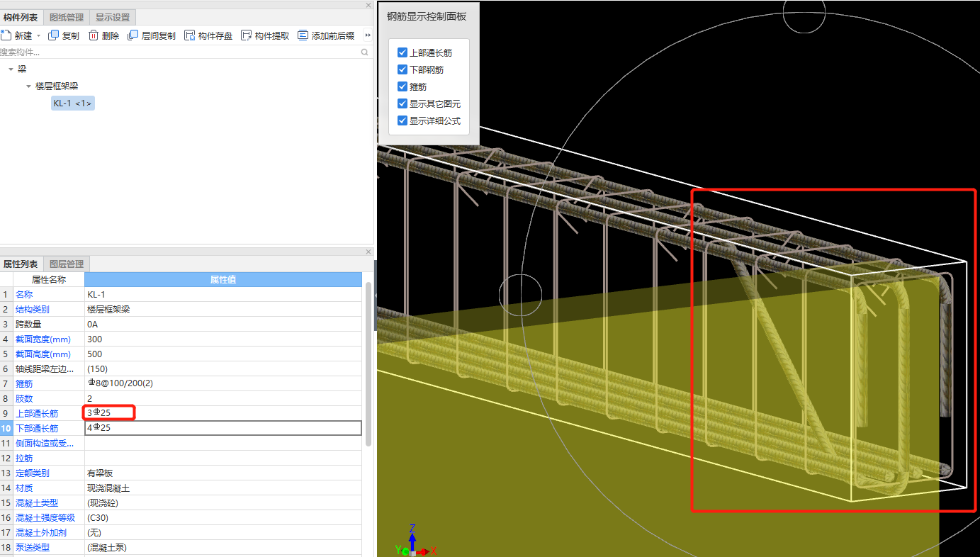
Task: Click the empty 拉筋 value cell
Action: click(x=223, y=458)
